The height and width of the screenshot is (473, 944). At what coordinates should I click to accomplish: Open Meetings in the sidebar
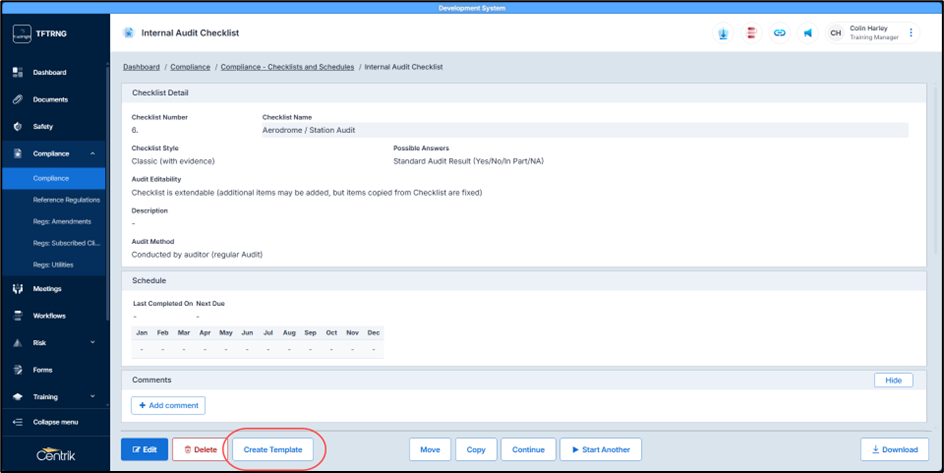(x=47, y=289)
